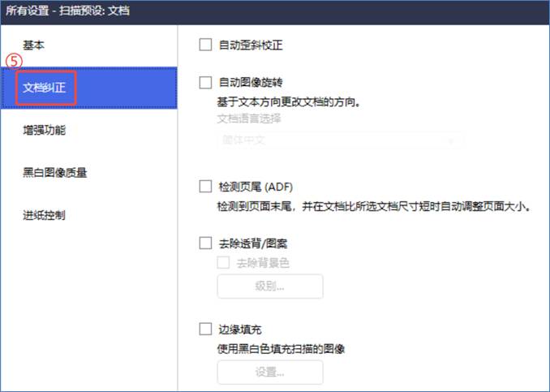Click the 文档语言选择 label
Image resolution: width=550 pixels, height=392 pixels.
(249, 118)
